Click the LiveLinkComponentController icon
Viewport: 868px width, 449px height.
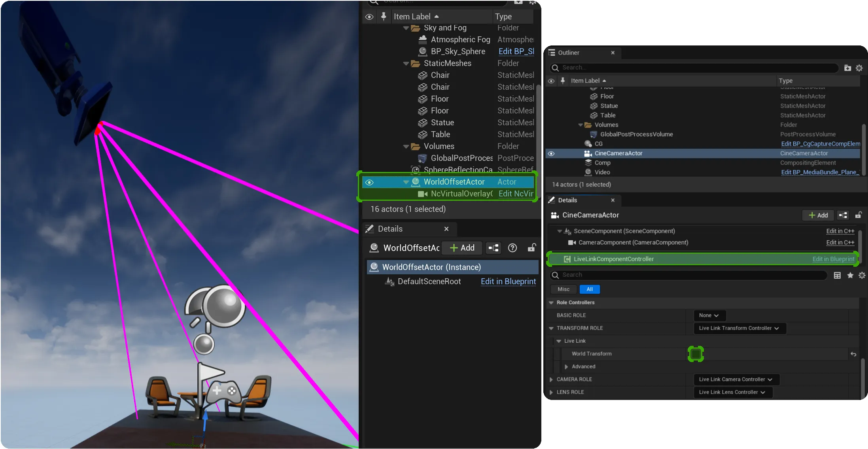pos(567,259)
